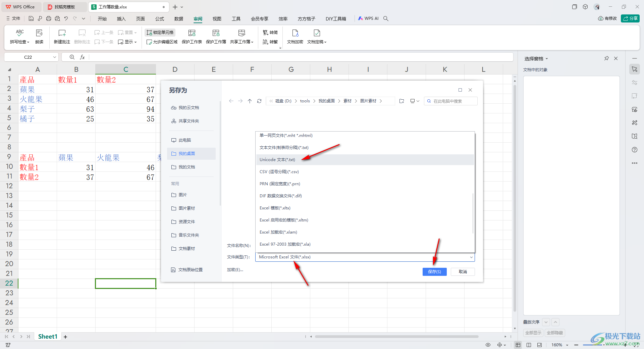Click the selection arrow tool in sidebar
Screen dimensions: 644x349
(x=635, y=69)
